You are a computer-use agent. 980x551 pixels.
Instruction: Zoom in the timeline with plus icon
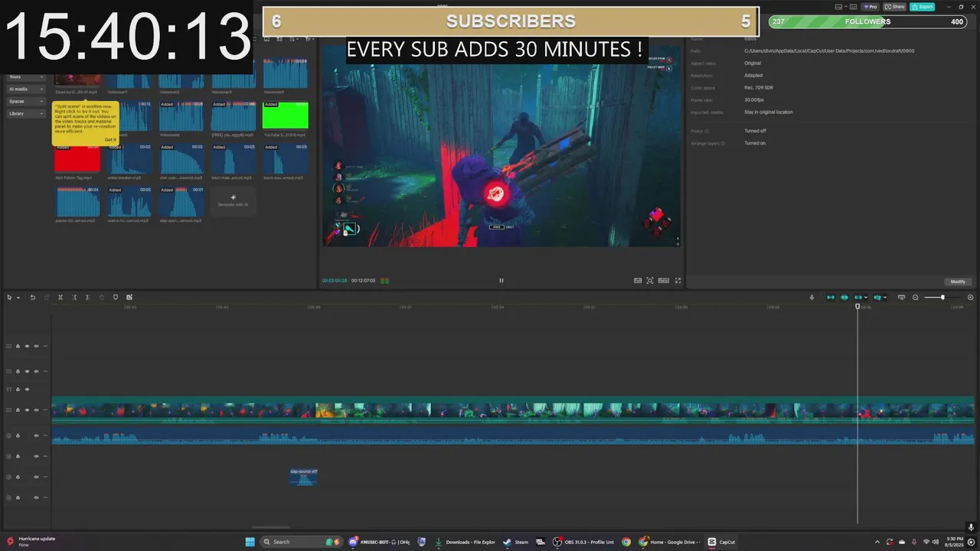pos(971,297)
